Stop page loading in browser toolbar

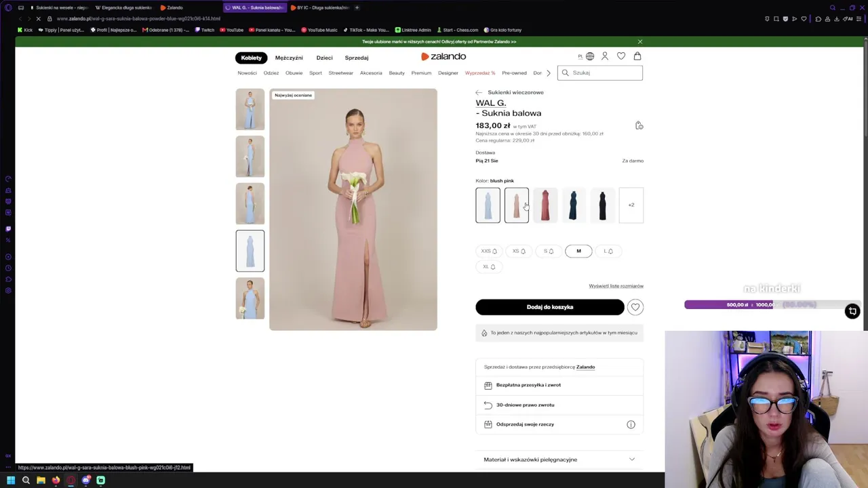[39, 19]
